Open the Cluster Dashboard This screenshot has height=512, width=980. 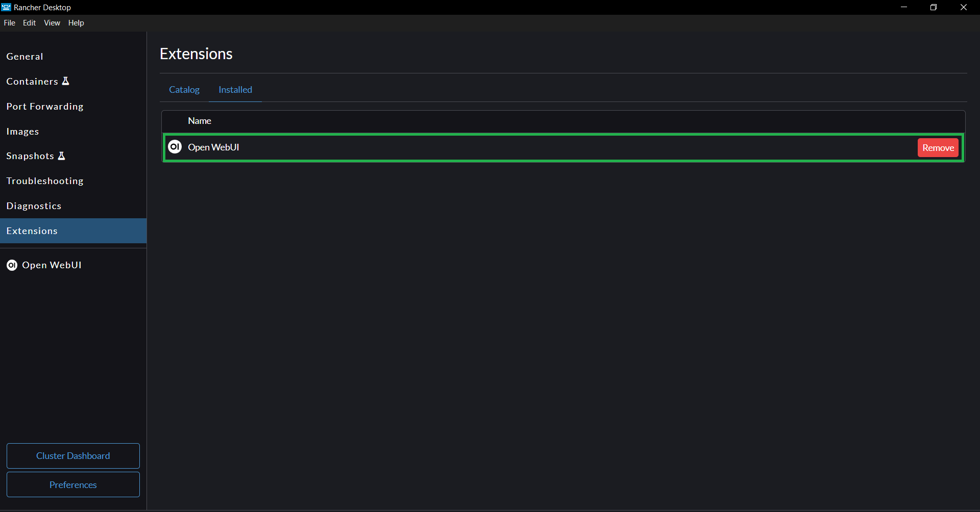73,456
